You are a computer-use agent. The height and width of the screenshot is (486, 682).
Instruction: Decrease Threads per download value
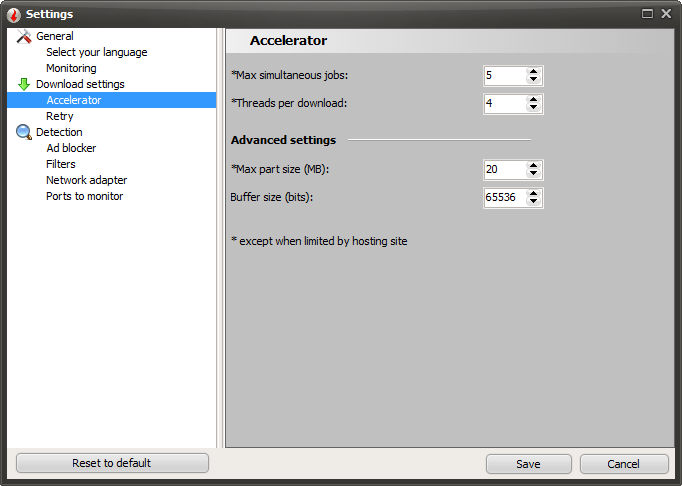tap(533, 108)
